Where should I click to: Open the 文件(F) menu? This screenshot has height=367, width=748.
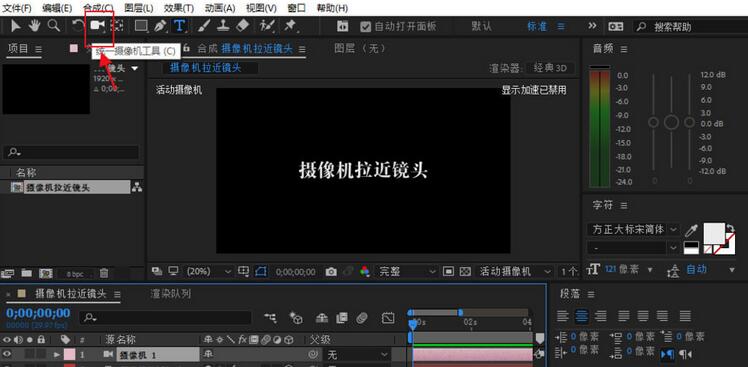click(17, 8)
